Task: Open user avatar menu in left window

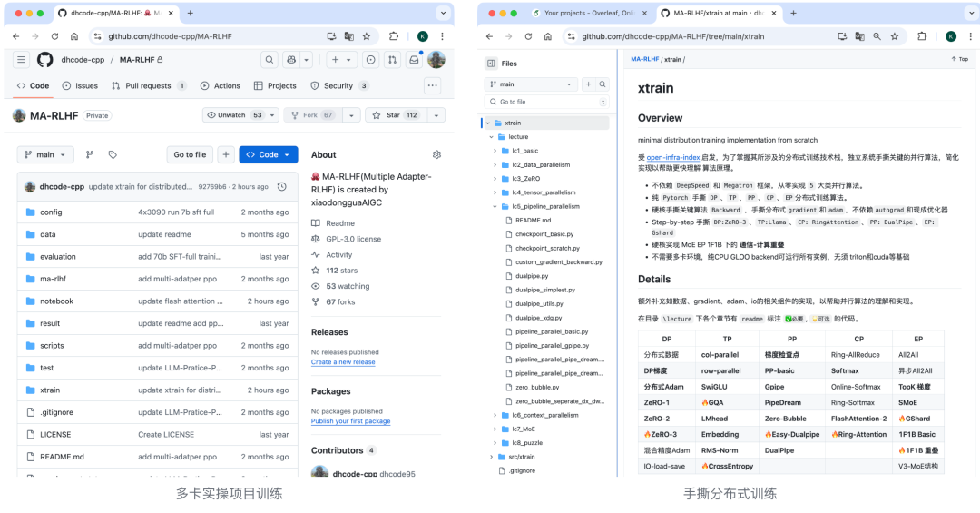Action: [x=436, y=59]
